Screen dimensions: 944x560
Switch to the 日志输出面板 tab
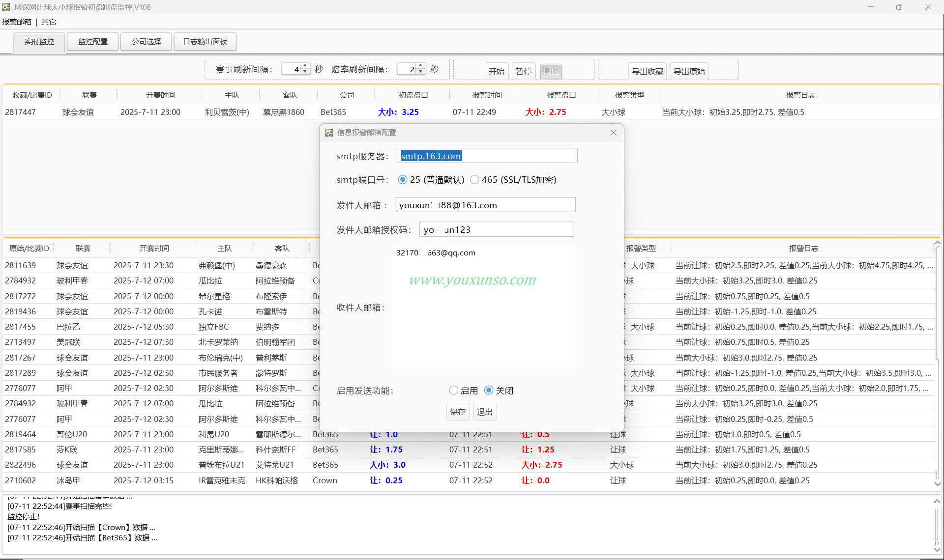coord(205,42)
